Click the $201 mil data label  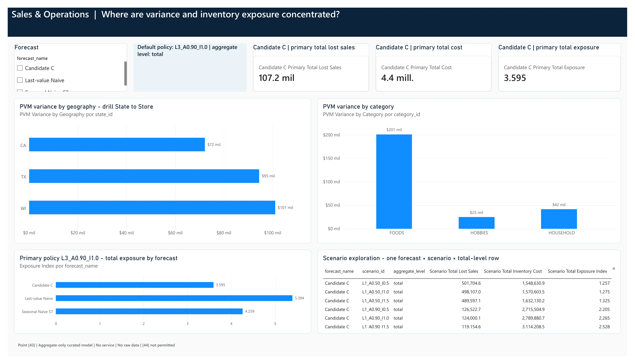[394, 130]
